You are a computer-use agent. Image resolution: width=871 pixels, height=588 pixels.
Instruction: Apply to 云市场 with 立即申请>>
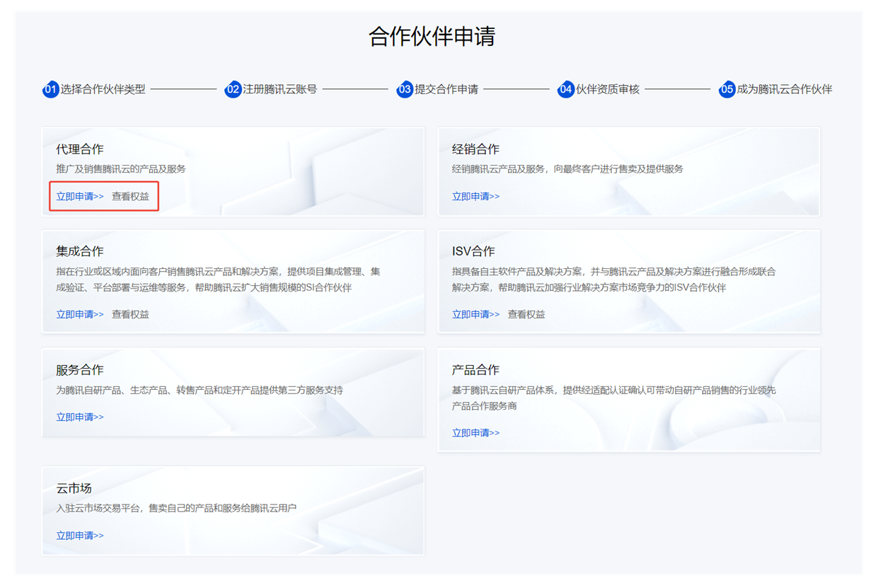(x=80, y=536)
